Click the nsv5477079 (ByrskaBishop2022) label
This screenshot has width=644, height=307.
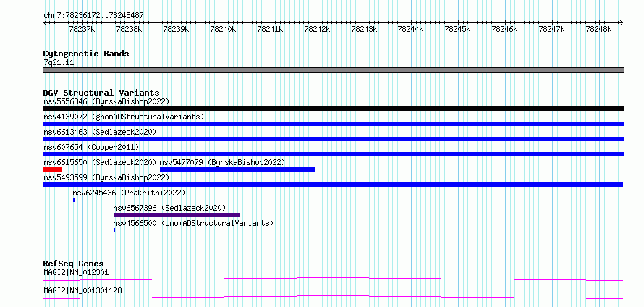click(222, 162)
